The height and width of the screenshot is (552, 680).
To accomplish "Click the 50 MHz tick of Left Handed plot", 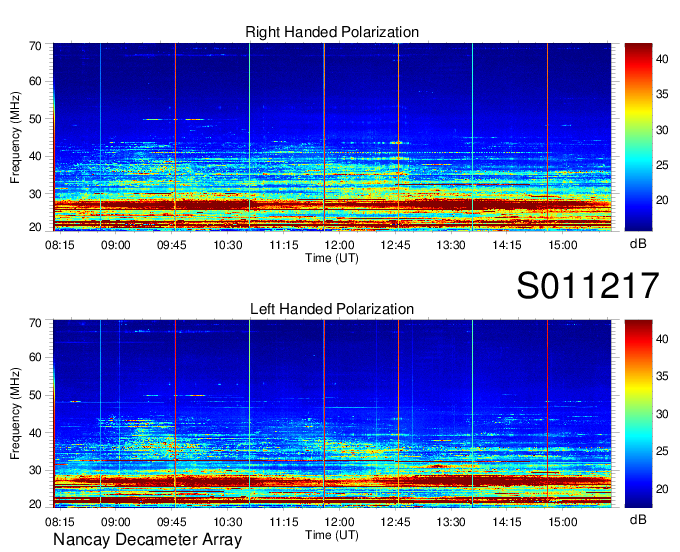I will [36, 395].
